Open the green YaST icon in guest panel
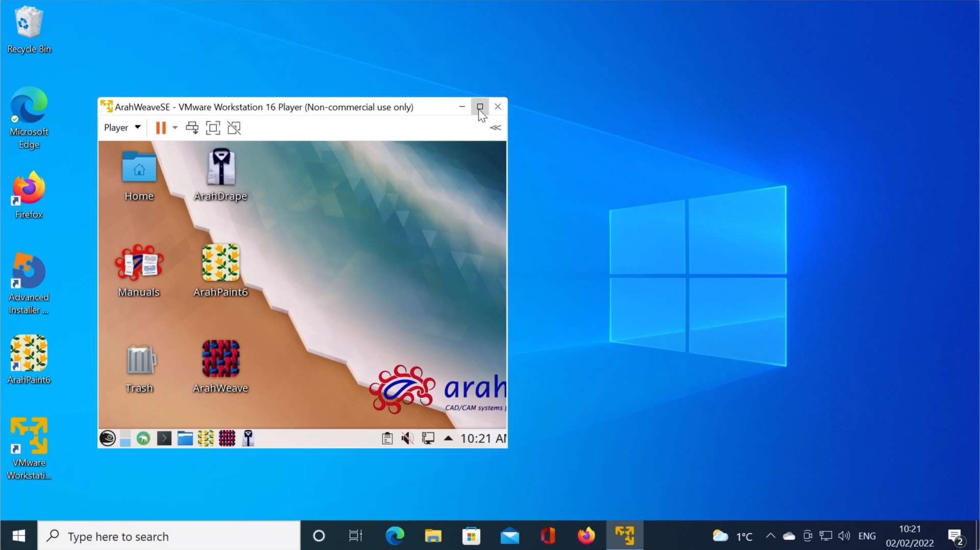Image resolution: width=980 pixels, height=550 pixels. [143, 438]
